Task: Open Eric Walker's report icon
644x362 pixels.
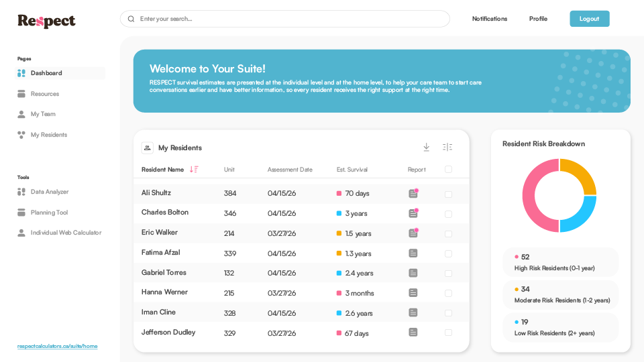Action: [x=414, y=233]
